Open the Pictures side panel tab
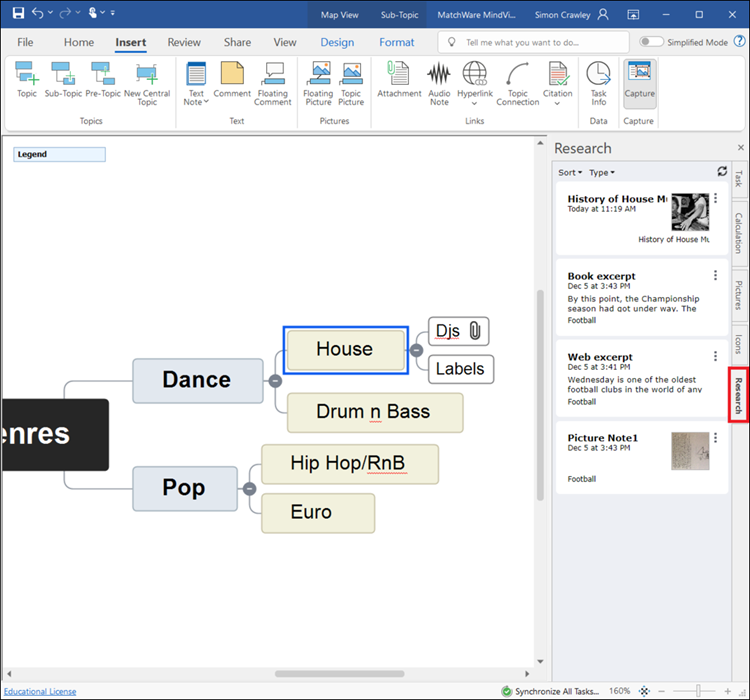Image resolution: width=750 pixels, height=700 pixels. coord(739,295)
